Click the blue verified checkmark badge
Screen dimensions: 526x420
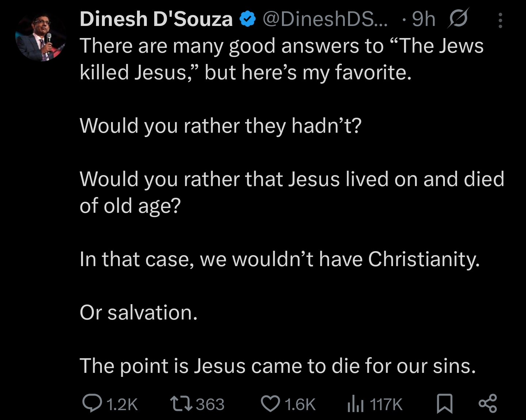tap(248, 19)
